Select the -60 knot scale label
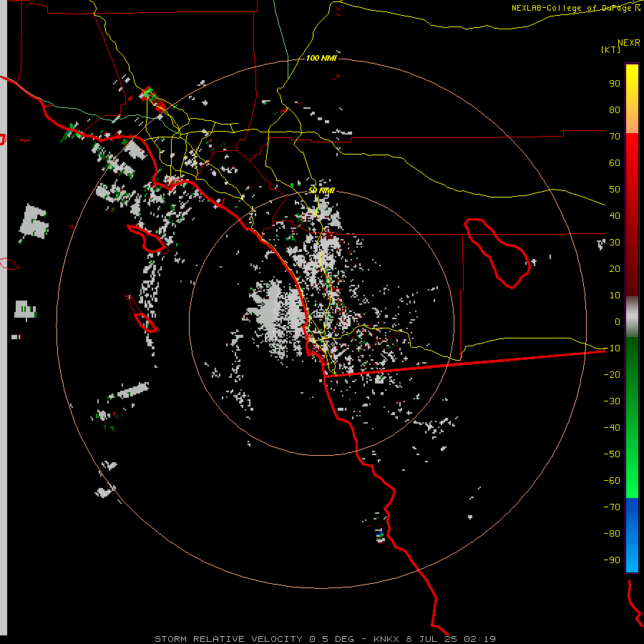This screenshot has width=644, height=644. coord(612,481)
